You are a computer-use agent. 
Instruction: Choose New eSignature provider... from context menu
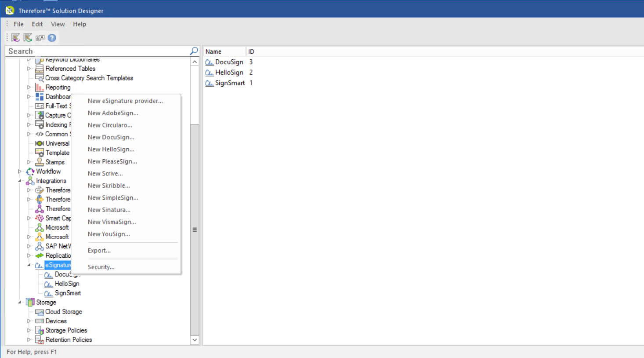(126, 101)
